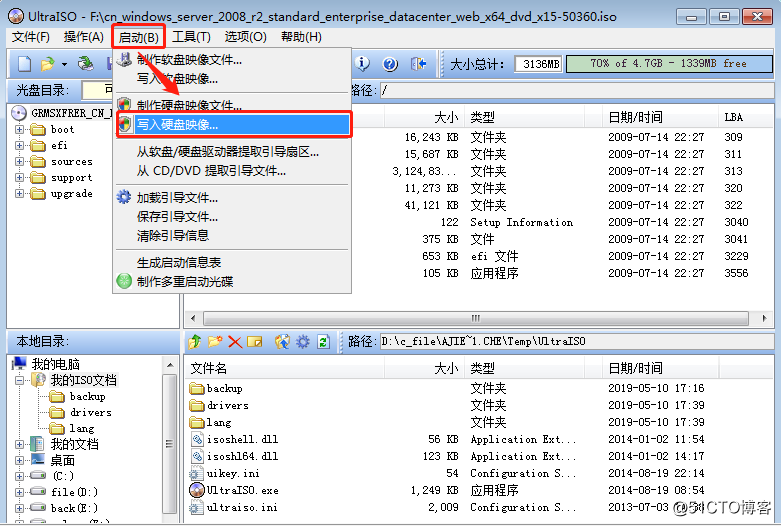
Task: Expand the 我的文档 tree node
Action: click(x=19, y=444)
